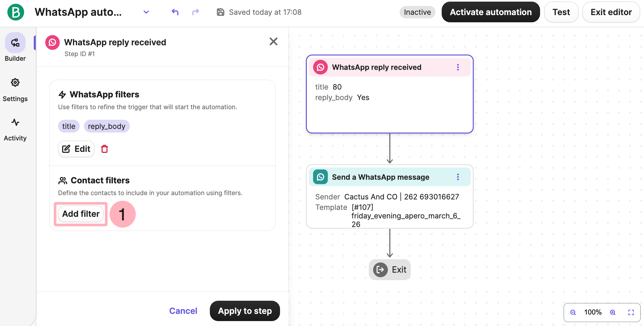
Task: Close the WhatsApp reply received panel
Action: (x=273, y=41)
